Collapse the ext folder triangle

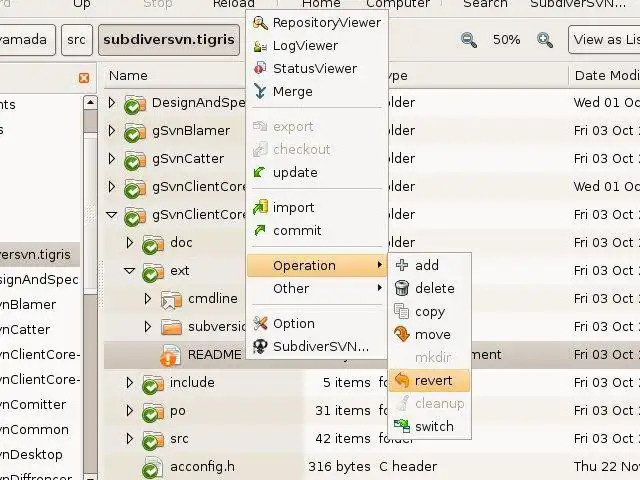(x=129, y=271)
